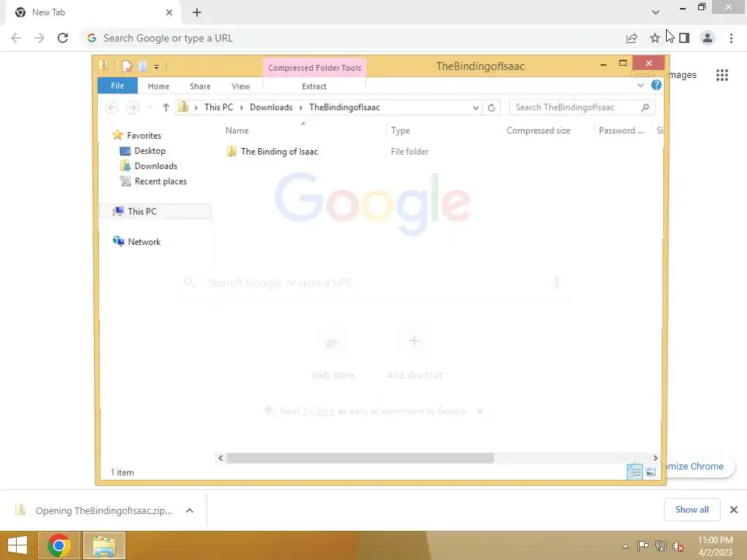Open download item options chevron
Screen dimensions: 747x560
point(190,510)
